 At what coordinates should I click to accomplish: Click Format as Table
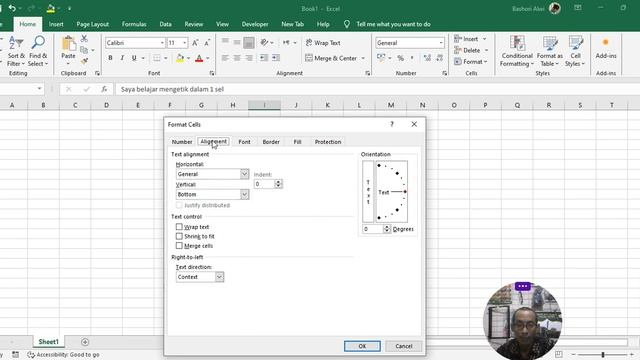pos(549,51)
